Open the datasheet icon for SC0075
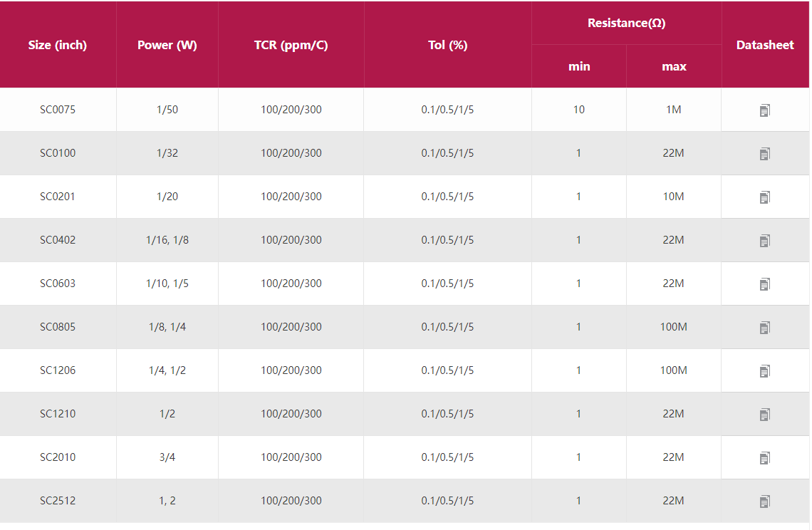812x530 pixels. coord(764,110)
